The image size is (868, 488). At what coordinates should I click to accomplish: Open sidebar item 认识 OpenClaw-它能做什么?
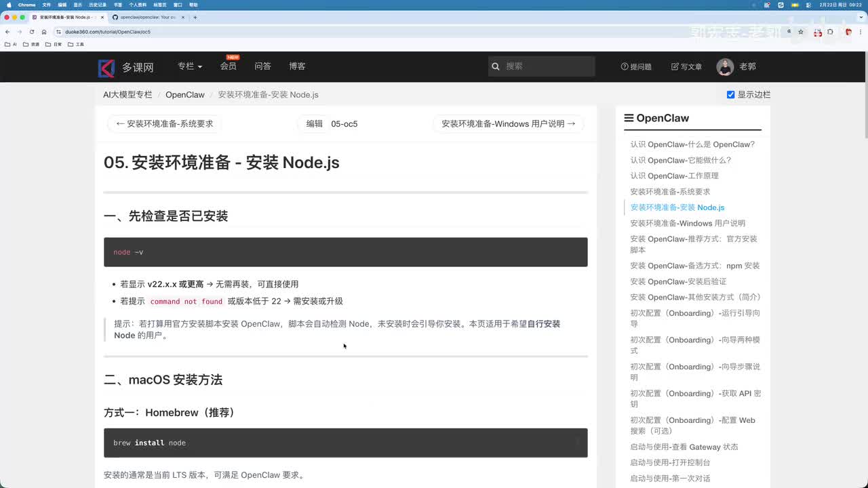click(x=681, y=160)
